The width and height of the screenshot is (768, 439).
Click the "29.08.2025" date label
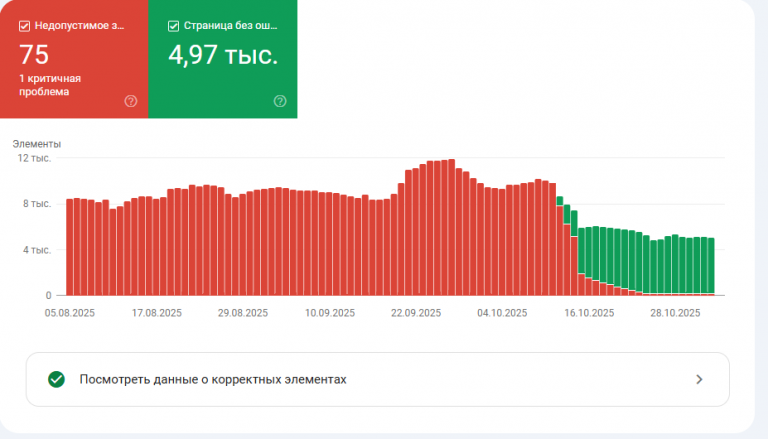point(243,313)
